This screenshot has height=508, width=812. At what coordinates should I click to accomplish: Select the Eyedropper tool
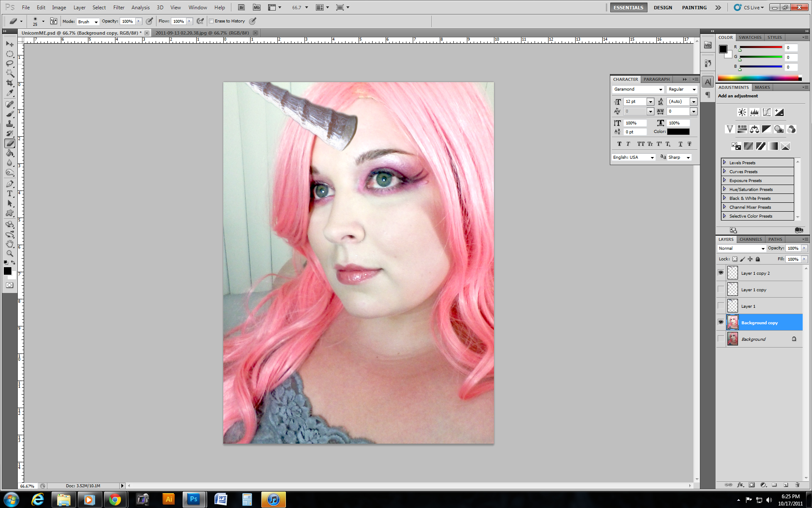[10, 93]
